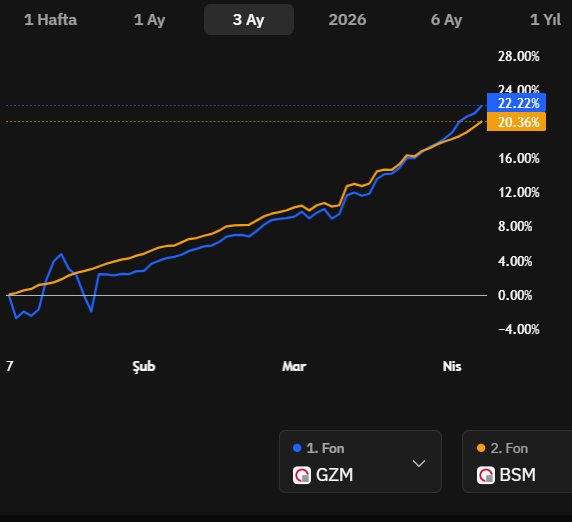Screen dimensions: 572x522
Task: Click the −4.00% axis label
Action: [519, 329]
